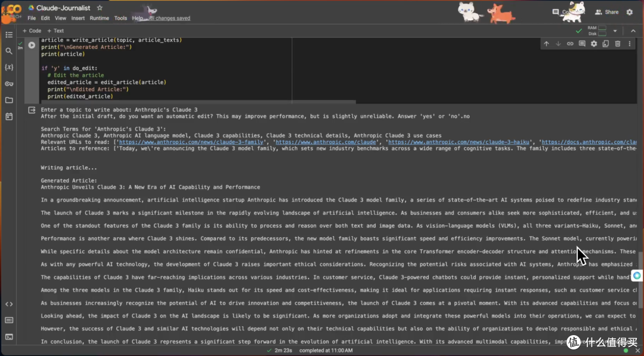The height and width of the screenshot is (356, 644).
Task: Open the code snippets <> panel
Action: click(9, 304)
